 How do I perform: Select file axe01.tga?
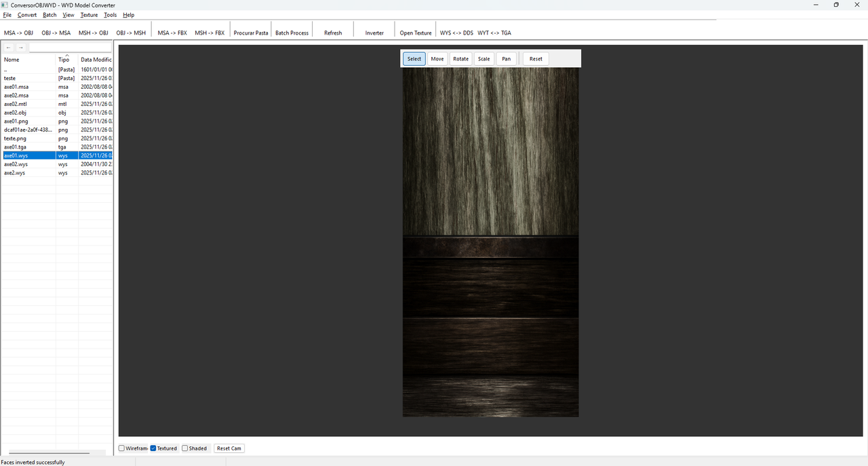pyautogui.click(x=57, y=147)
